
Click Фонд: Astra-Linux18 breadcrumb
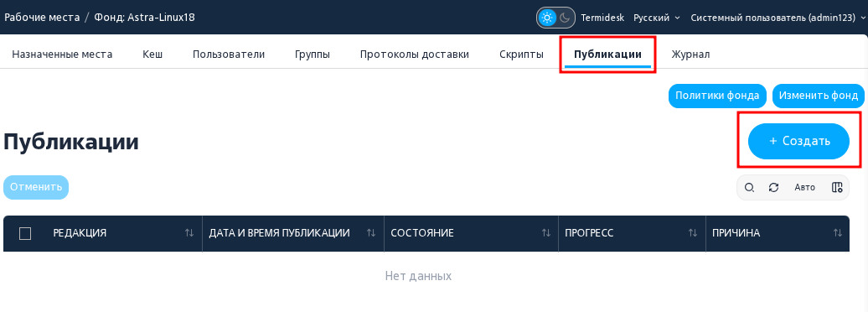[144, 17]
